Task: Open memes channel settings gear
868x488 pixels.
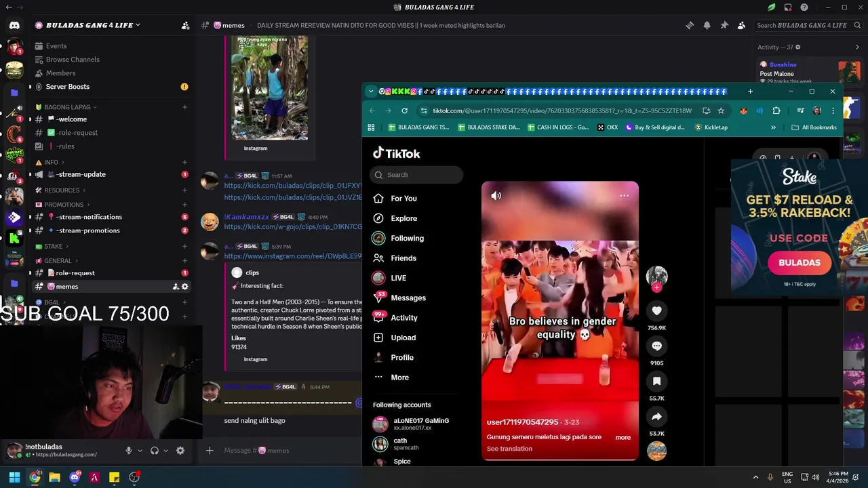Action: click(184, 287)
